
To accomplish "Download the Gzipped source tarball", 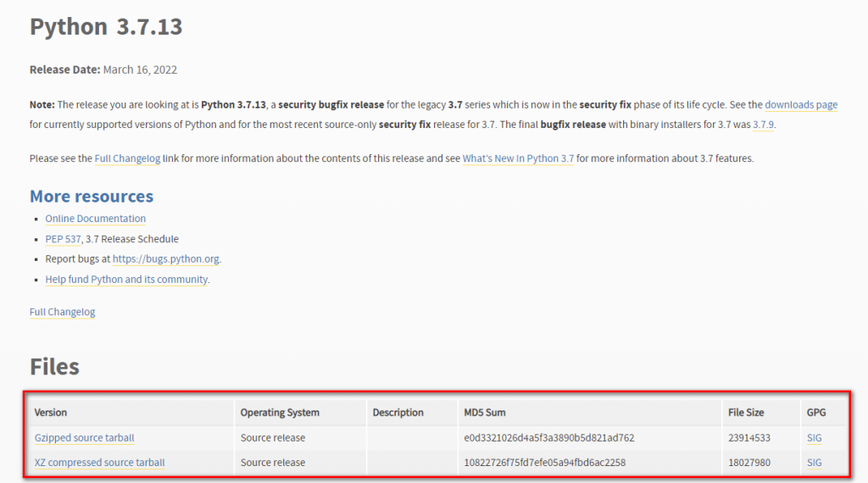I will coord(85,438).
